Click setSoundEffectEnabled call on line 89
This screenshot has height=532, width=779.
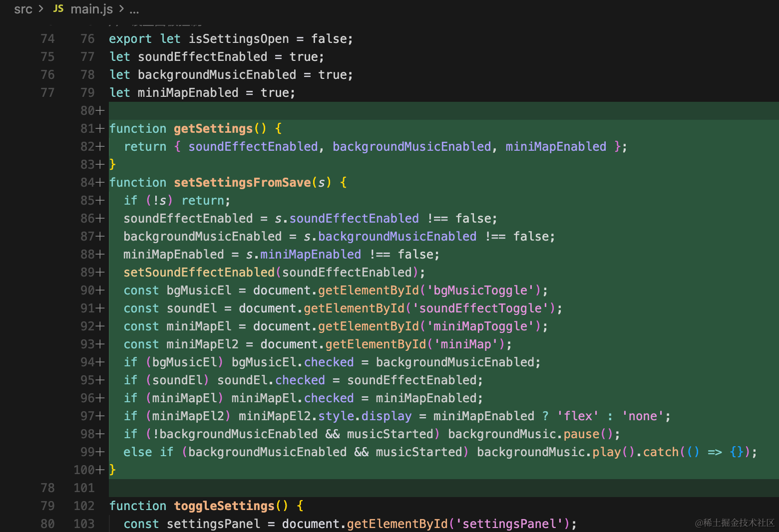click(x=199, y=272)
